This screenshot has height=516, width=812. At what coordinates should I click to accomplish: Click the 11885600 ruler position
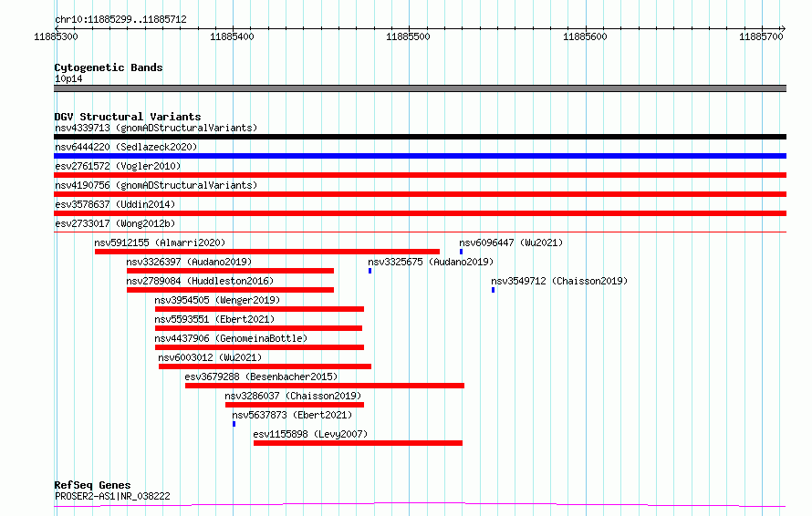585,36
